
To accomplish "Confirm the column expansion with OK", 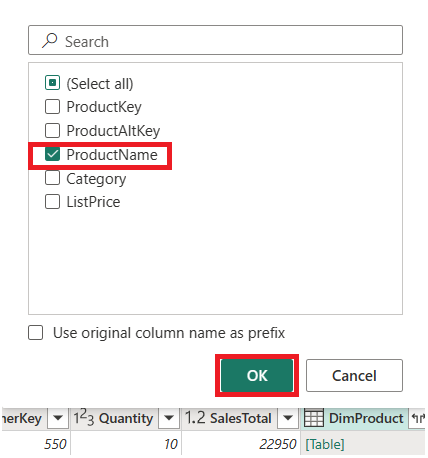I will (257, 375).
